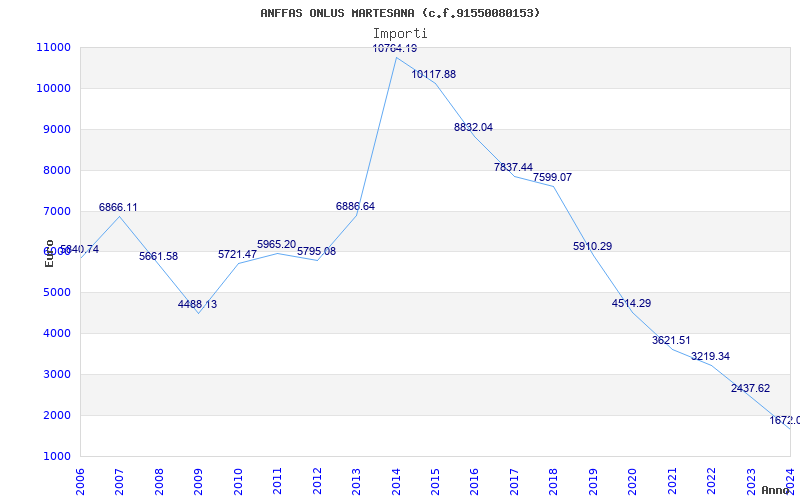Select the 3219.34 data label
Image resolution: width=800 pixels, height=500 pixels.
coord(710,357)
